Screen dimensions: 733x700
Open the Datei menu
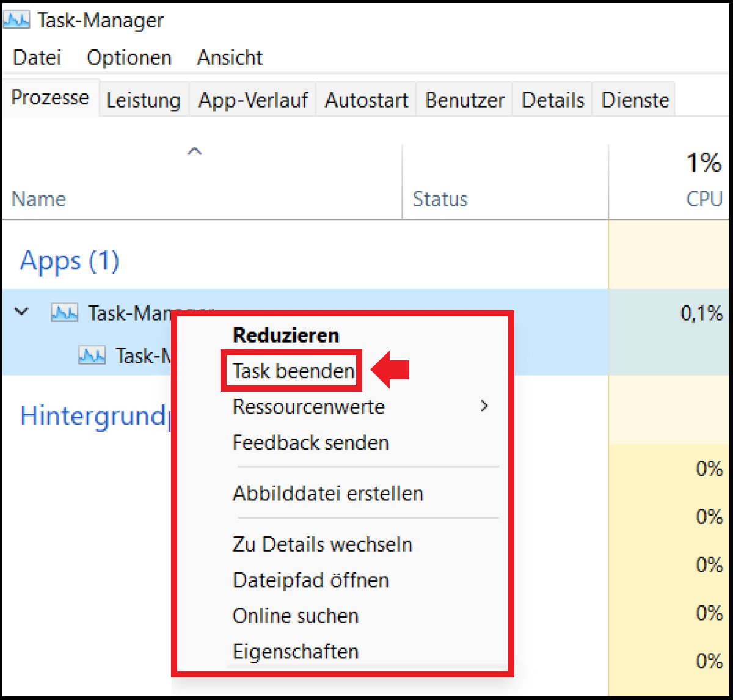point(37,57)
